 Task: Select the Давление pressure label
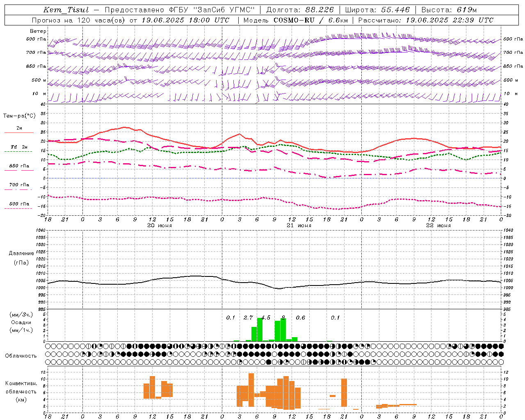point(21,253)
